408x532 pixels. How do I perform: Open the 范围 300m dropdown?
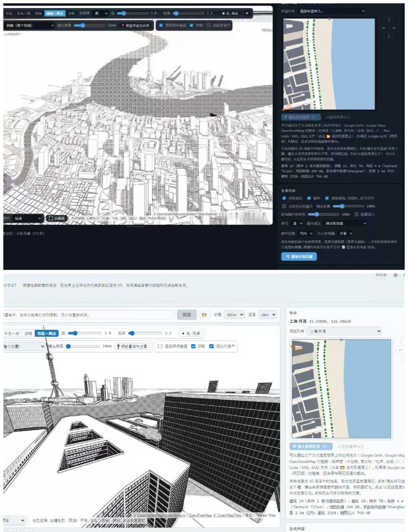coord(234,315)
